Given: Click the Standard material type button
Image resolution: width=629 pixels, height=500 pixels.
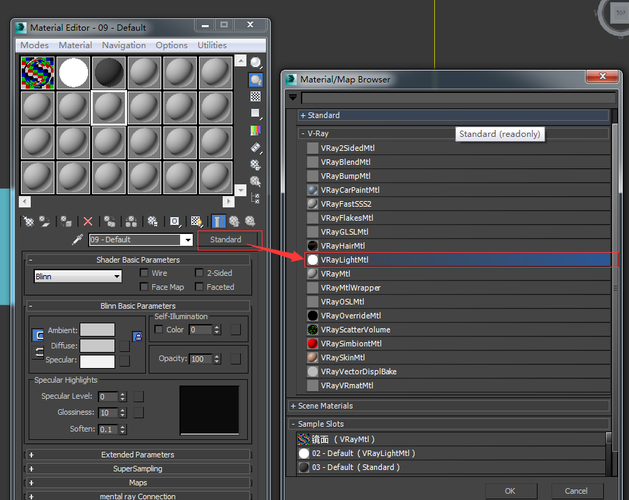Looking at the screenshot, I should click(x=225, y=240).
